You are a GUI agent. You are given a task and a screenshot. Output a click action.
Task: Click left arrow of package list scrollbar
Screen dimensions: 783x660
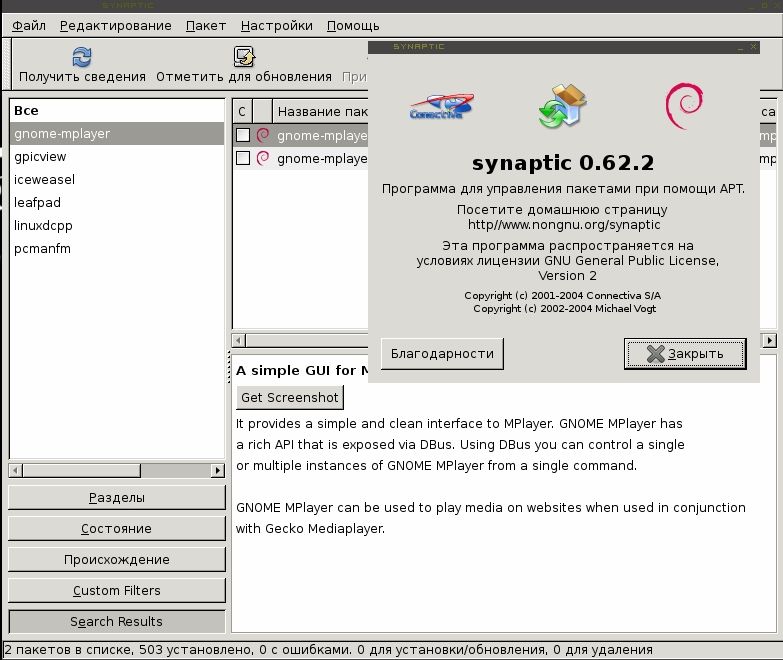coord(239,340)
